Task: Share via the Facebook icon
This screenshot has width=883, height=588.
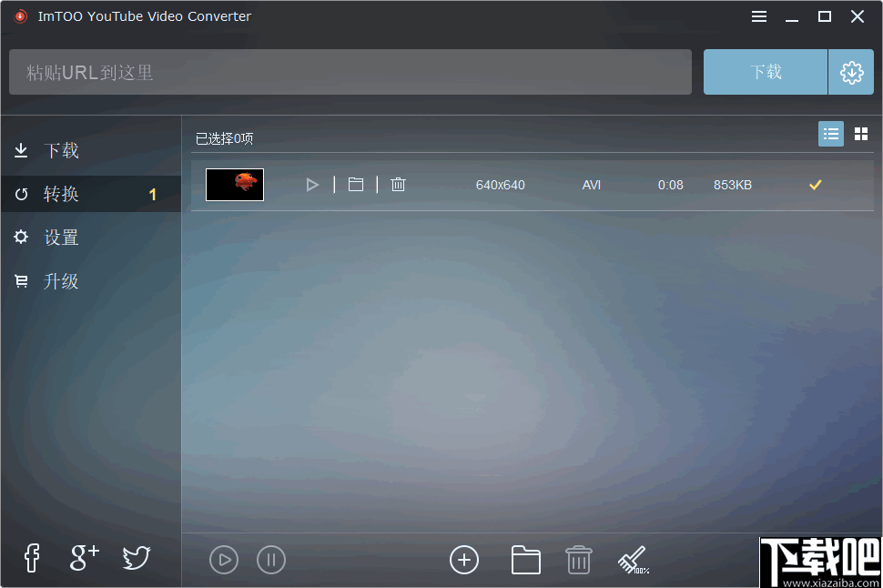Action: click(x=31, y=558)
